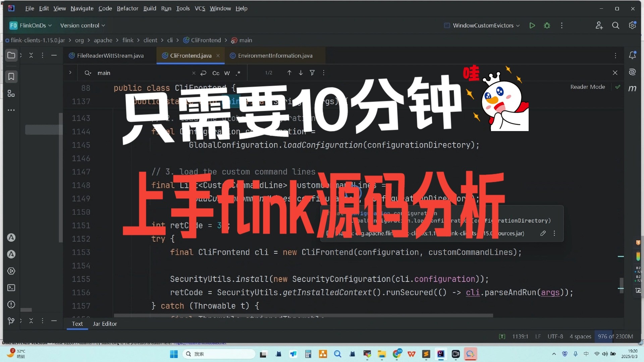Click main method breadcrumb
Viewport: 644px width, 362px height.
[x=242, y=40]
